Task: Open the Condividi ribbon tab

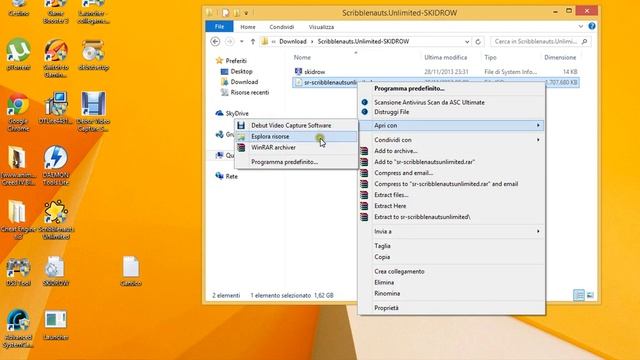Action: tap(282, 27)
